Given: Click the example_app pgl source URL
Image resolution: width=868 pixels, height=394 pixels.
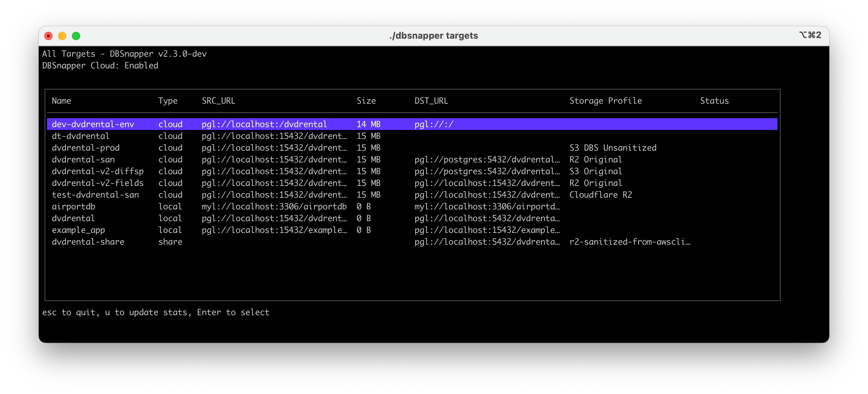Looking at the screenshot, I should [274, 230].
